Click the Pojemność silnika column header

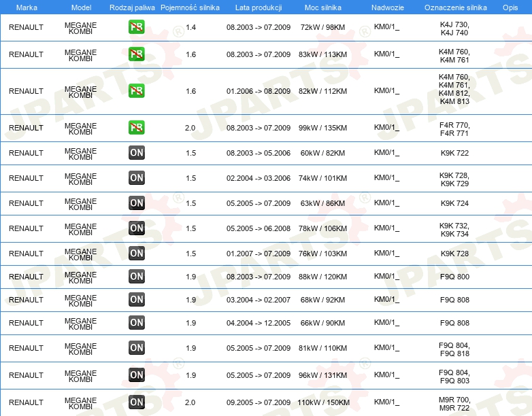tap(190, 7)
